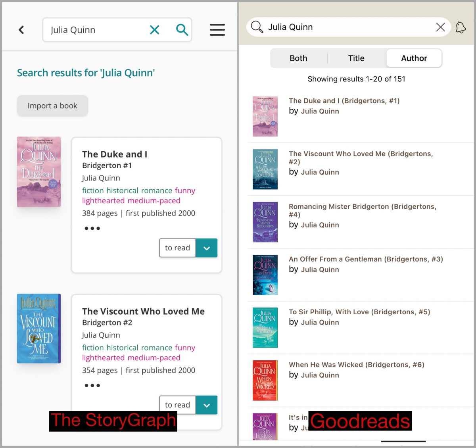Expand status dropdown for The Duke and I
Screen dimensions: 476x448
(207, 248)
